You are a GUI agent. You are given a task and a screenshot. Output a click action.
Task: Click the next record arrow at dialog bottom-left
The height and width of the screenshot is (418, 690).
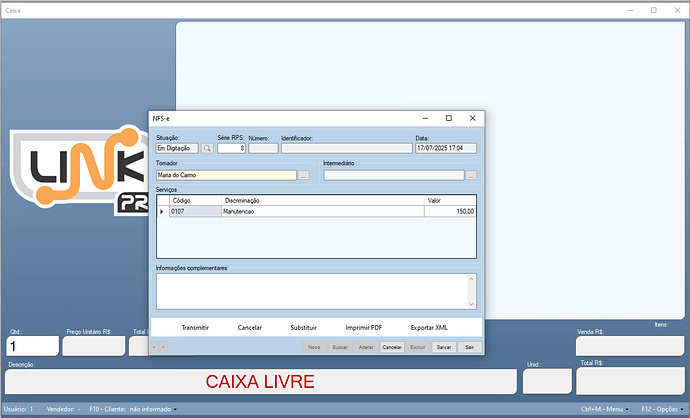[164, 347]
